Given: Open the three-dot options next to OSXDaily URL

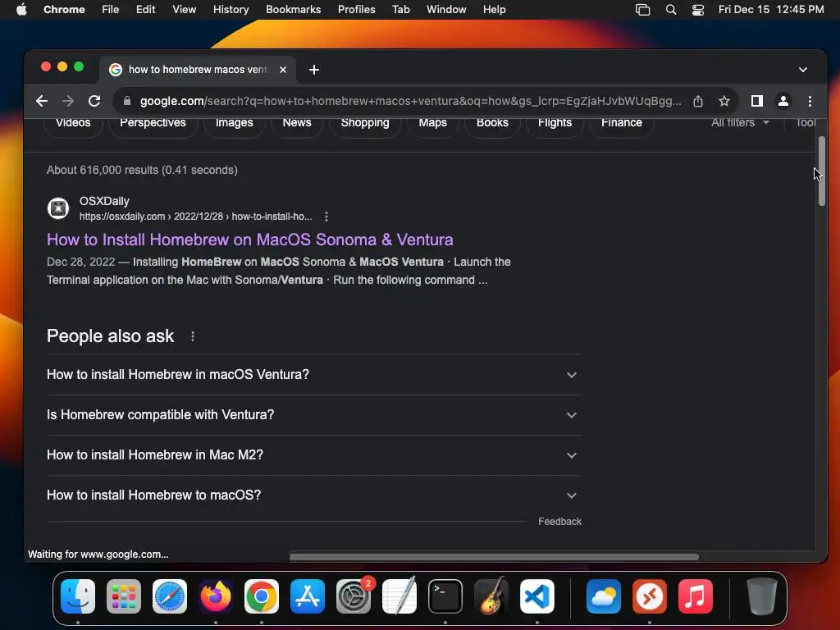Looking at the screenshot, I should [326, 217].
